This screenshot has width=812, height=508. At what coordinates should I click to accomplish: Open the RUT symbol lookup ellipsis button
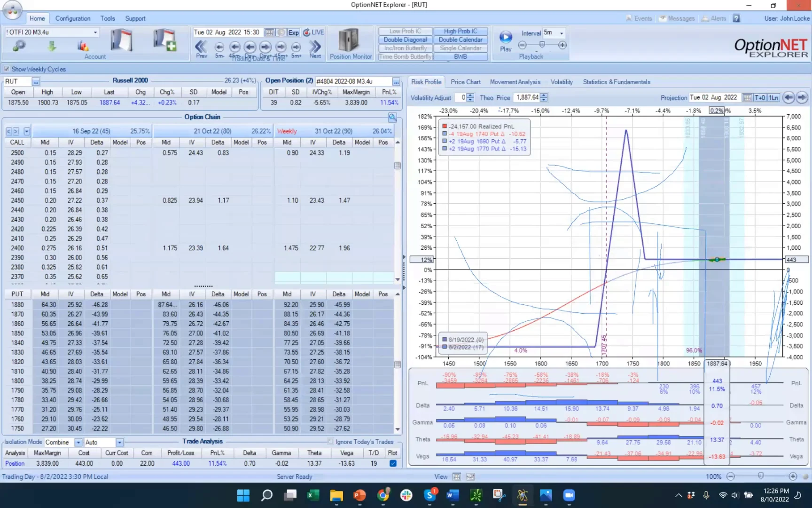pyautogui.click(x=36, y=81)
